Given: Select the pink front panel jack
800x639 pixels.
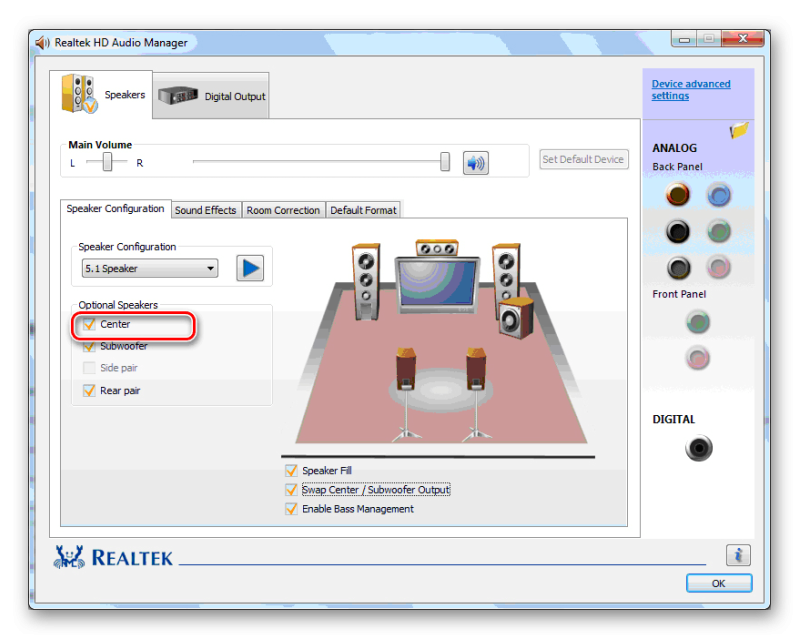Looking at the screenshot, I should 698,358.
